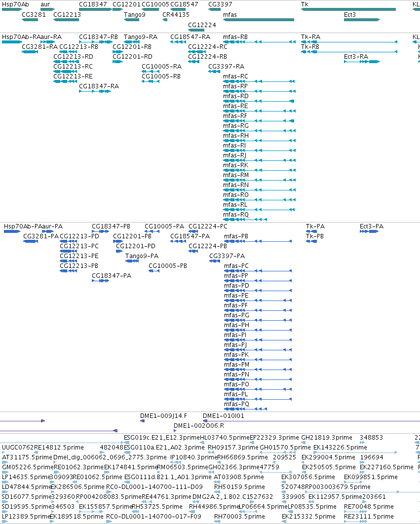Image resolution: width=420 pixels, height=524 pixels.
Task: Select the CG18347-RA transcript label
Action: (99, 86)
